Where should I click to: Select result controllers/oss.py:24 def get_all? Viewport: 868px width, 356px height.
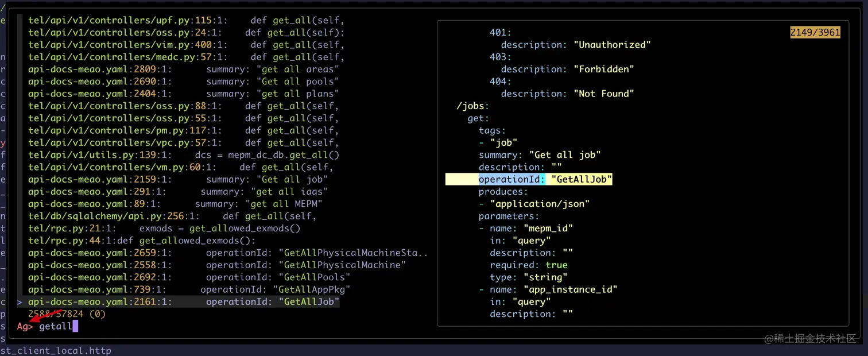186,32
